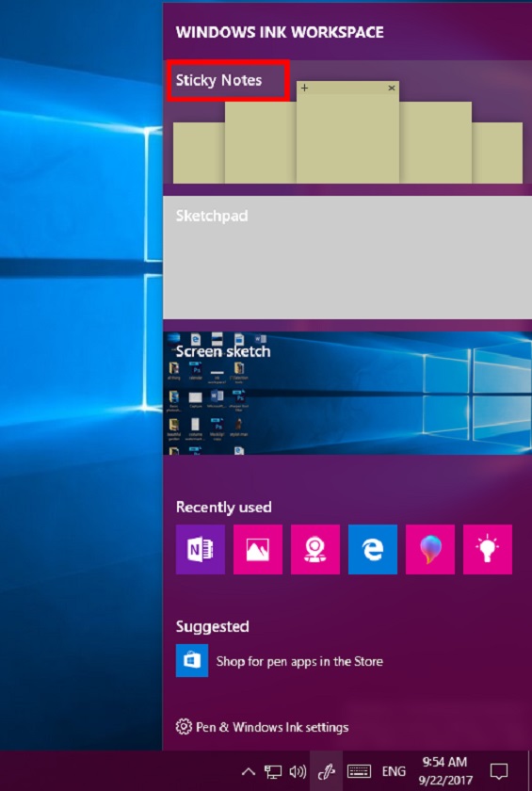Open the Action Center notification icon

pyautogui.click(x=499, y=771)
